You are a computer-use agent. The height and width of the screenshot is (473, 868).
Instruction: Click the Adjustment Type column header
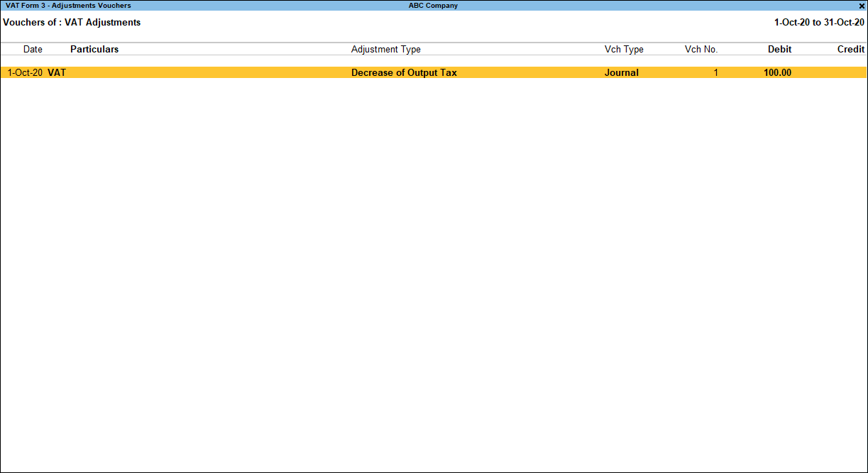coord(386,50)
